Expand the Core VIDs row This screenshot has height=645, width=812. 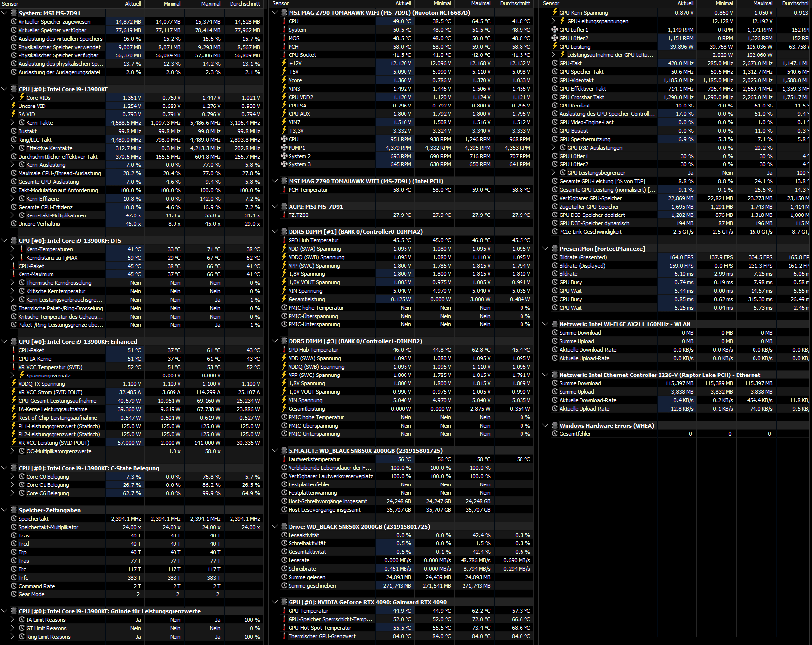click(12, 98)
